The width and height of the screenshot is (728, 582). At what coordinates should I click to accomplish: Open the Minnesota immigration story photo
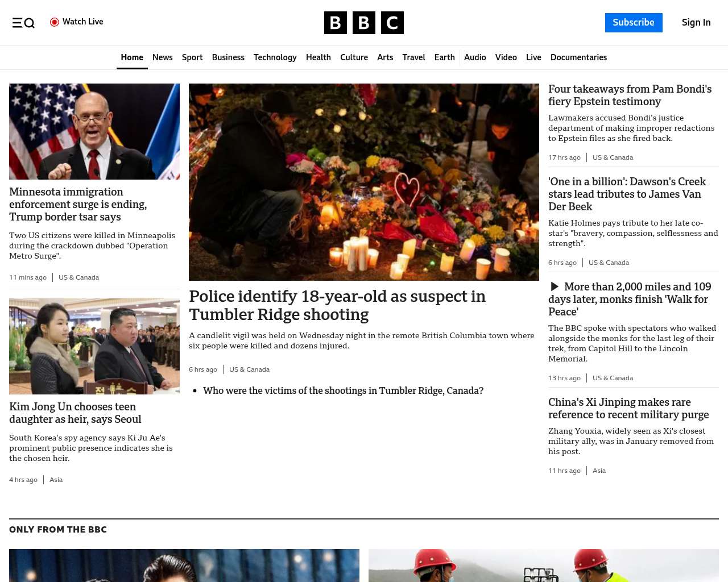click(94, 131)
